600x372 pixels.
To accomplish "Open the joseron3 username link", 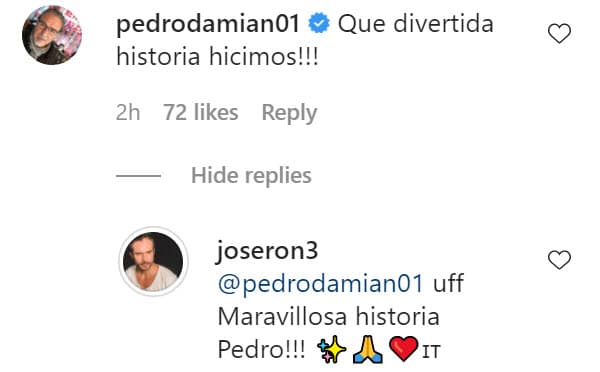I will click(267, 252).
